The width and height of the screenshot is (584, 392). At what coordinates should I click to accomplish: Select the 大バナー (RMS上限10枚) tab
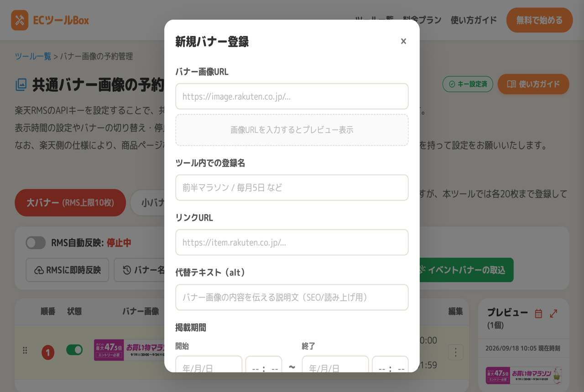coord(70,203)
